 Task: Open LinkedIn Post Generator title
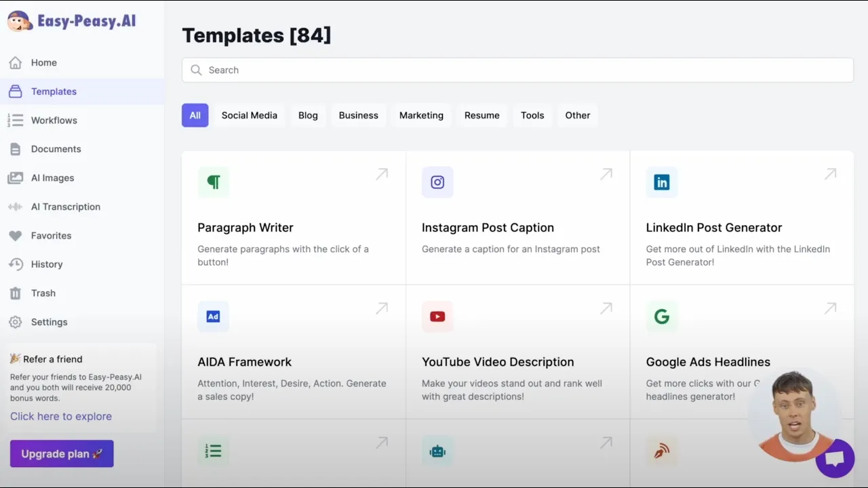[714, 228]
